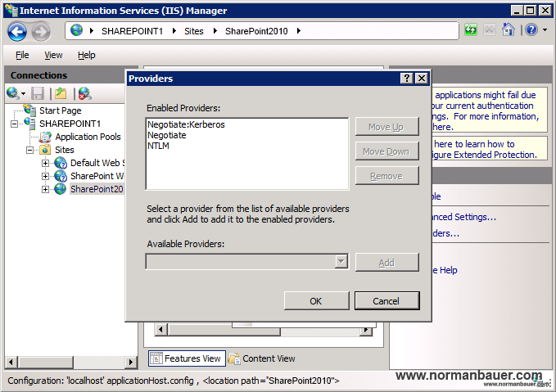Click SHAREPOINT1 server icon in tree
The height and width of the screenshot is (392, 556).
coord(29,124)
